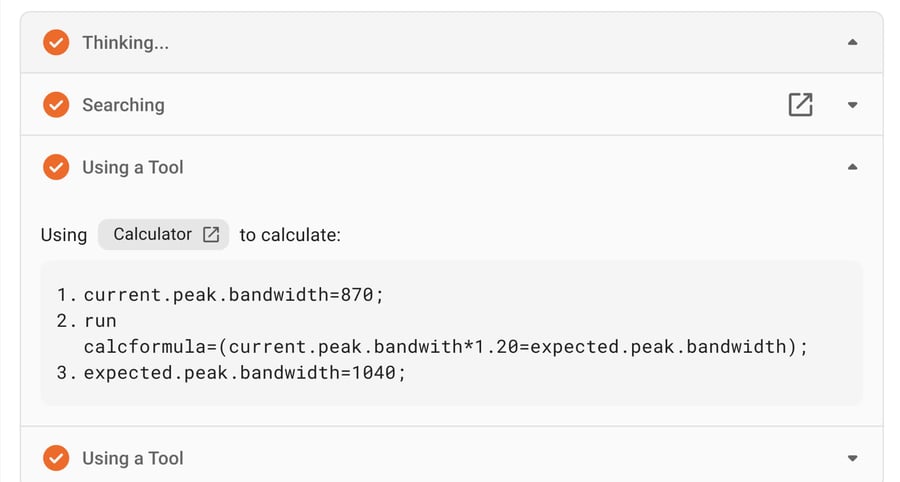Collapse the Thinking section arrow
Image resolution: width=900 pixels, height=482 pixels.
tap(852, 42)
